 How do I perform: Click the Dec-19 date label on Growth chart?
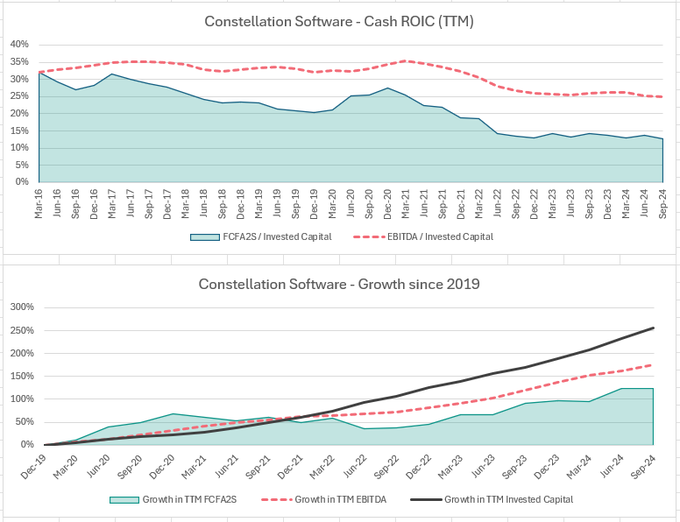[x=33, y=466]
